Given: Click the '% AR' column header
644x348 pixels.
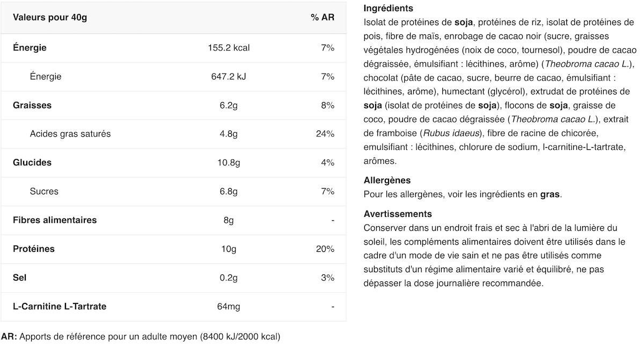Looking at the screenshot, I should click(322, 17).
